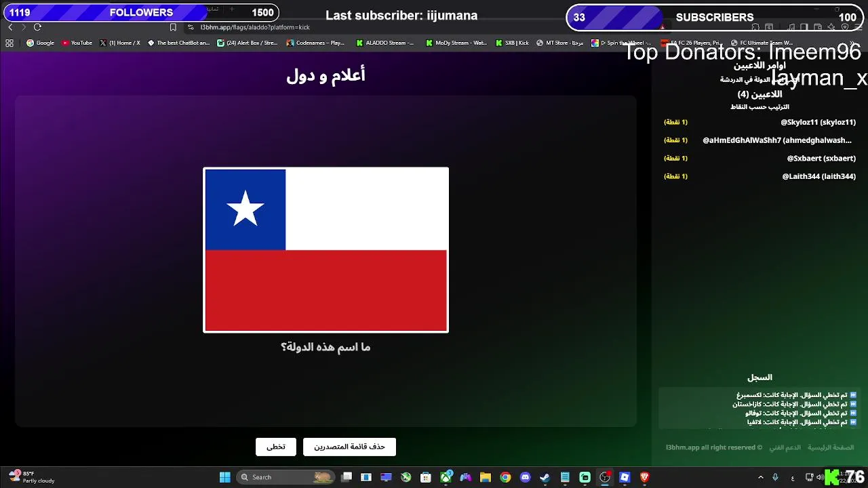Screen dimensions: 868x488
Task: Click the Chile flag image
Action: (x=326, y=250)
